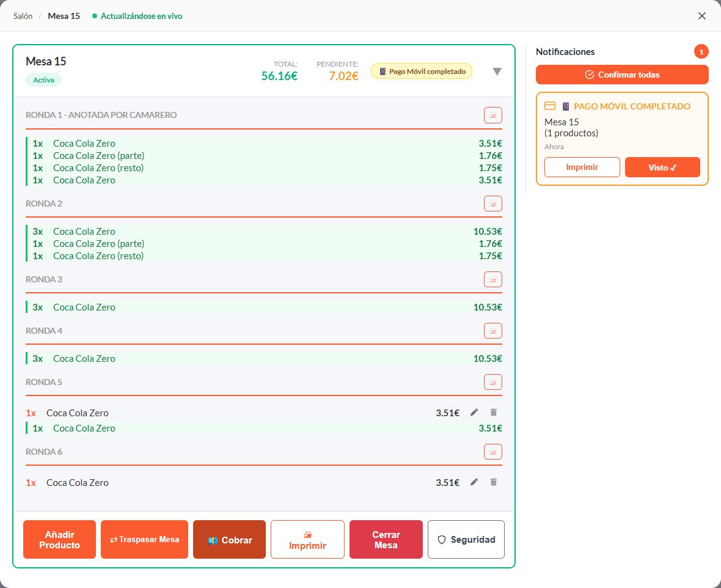721x588 pixels.
Task: Click Cerrar Mesa button
Action: pos(386,539)
